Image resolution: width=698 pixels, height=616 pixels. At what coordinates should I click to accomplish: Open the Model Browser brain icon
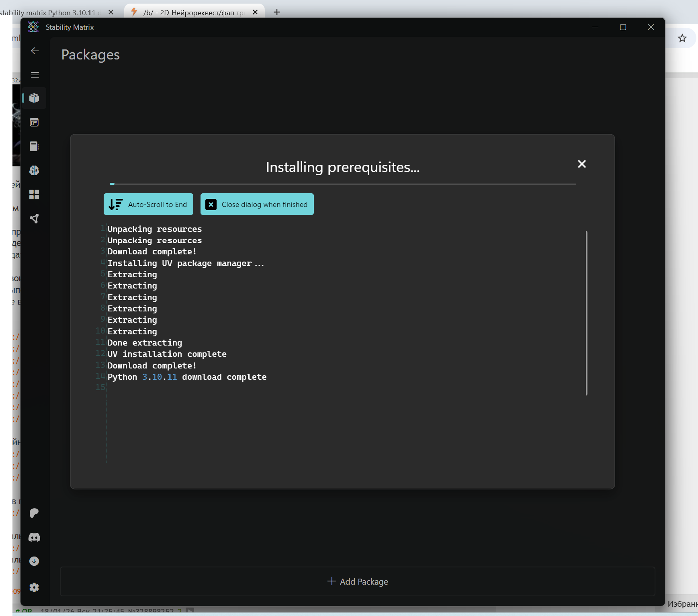point(34,170)
